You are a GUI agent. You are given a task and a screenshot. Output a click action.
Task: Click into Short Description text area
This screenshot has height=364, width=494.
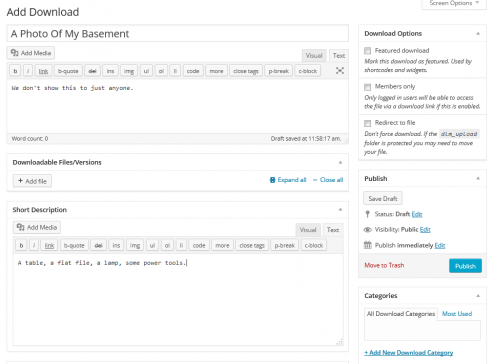pos(178,300)
